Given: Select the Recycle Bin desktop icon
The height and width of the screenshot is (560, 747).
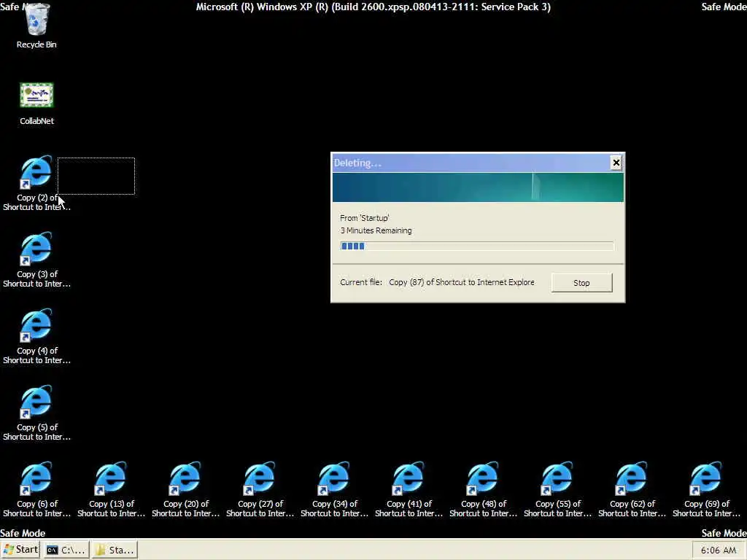Looking at the screenshot, I should pos(36,26).
